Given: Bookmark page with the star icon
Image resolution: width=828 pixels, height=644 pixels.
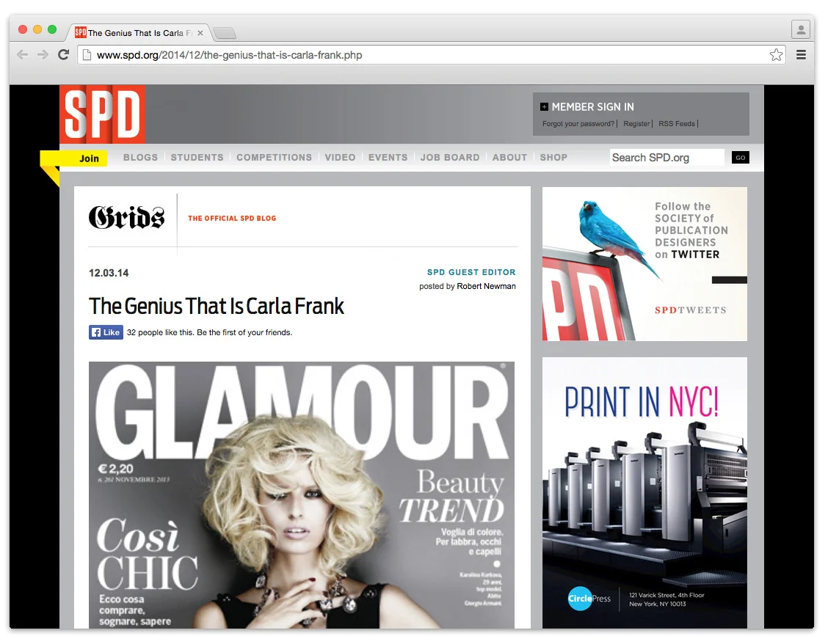Looking at the screenshot, I should coord(776,55).
